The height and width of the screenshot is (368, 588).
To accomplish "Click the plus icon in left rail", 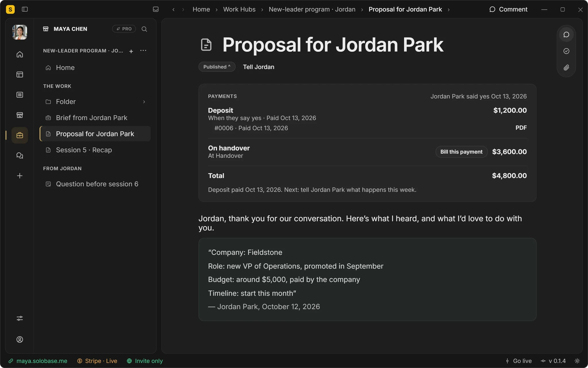I will [20, 176].
